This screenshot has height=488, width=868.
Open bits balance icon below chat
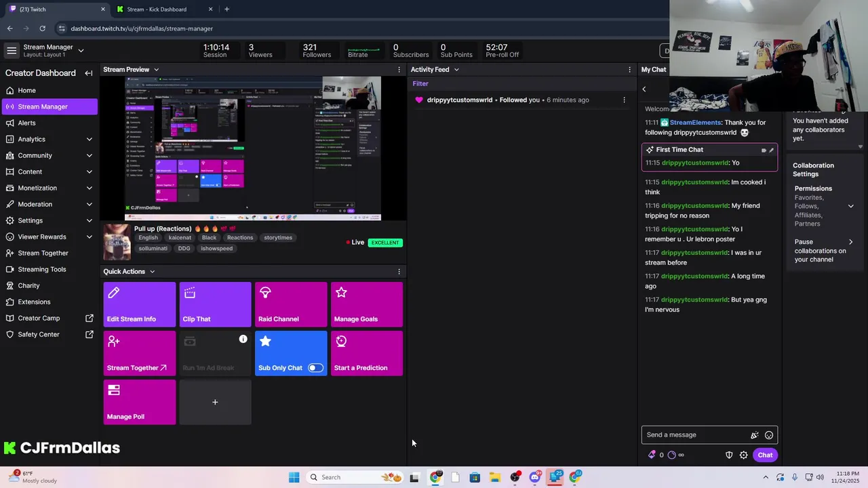click(652, 455)
